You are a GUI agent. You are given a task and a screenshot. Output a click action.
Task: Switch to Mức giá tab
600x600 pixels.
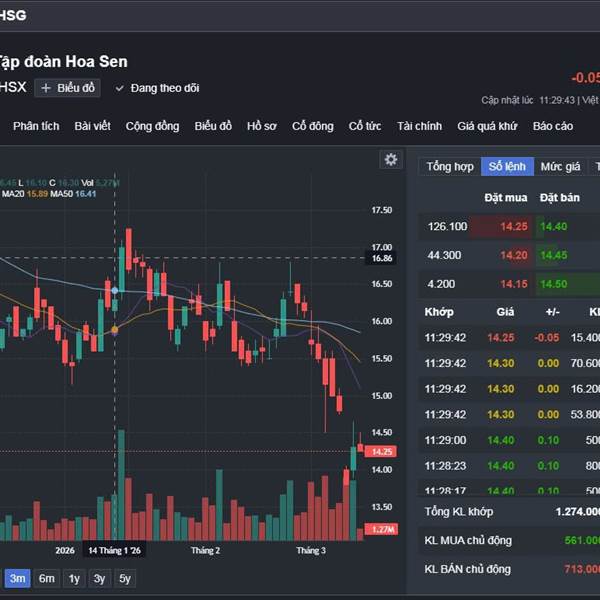pos(560,166)
